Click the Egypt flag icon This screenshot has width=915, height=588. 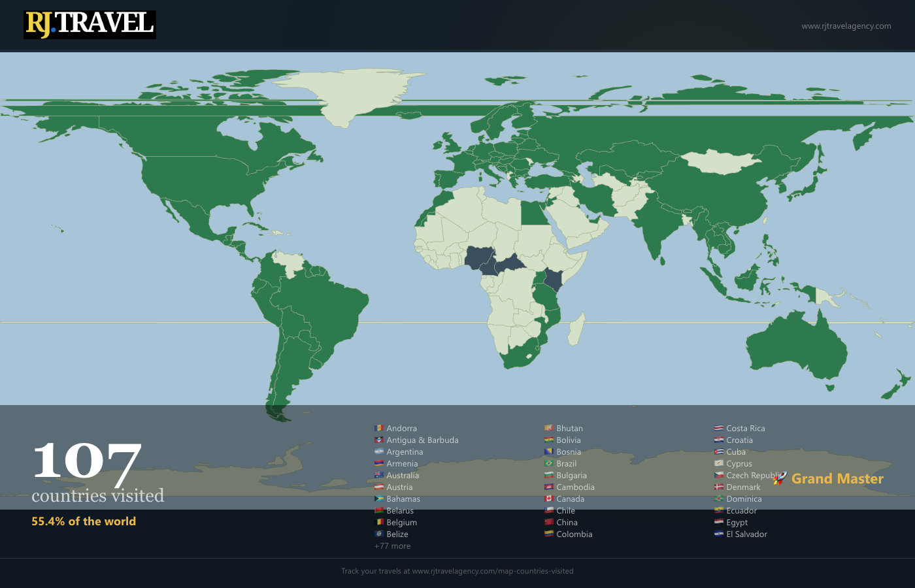pos(719,523)
